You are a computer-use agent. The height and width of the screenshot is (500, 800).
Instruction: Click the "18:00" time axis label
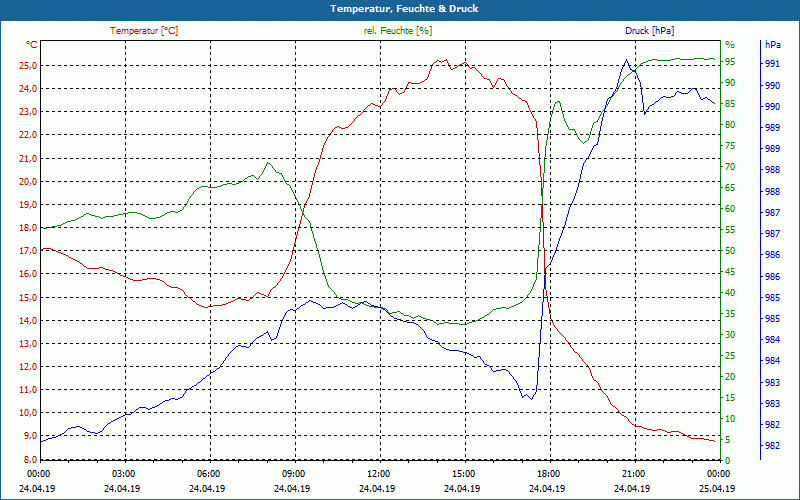pos(548,474)
